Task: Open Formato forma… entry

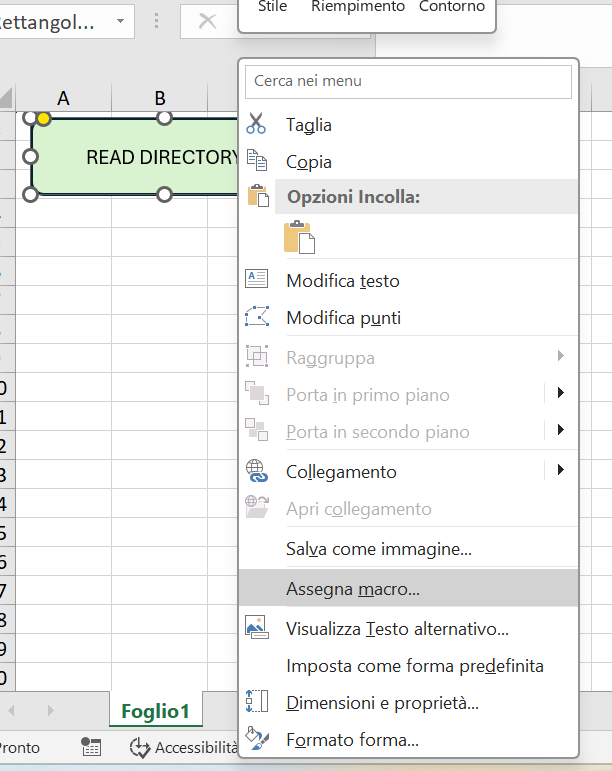Action: click(x=408, y=740)
